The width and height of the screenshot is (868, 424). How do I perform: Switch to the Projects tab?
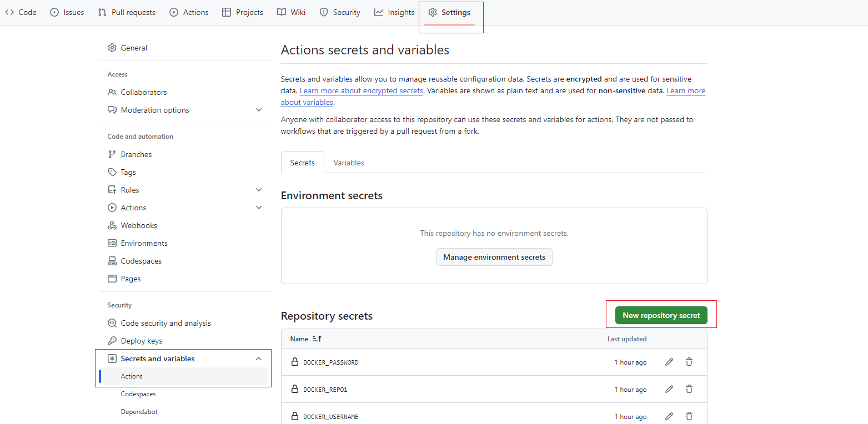[x=243, y=12]
